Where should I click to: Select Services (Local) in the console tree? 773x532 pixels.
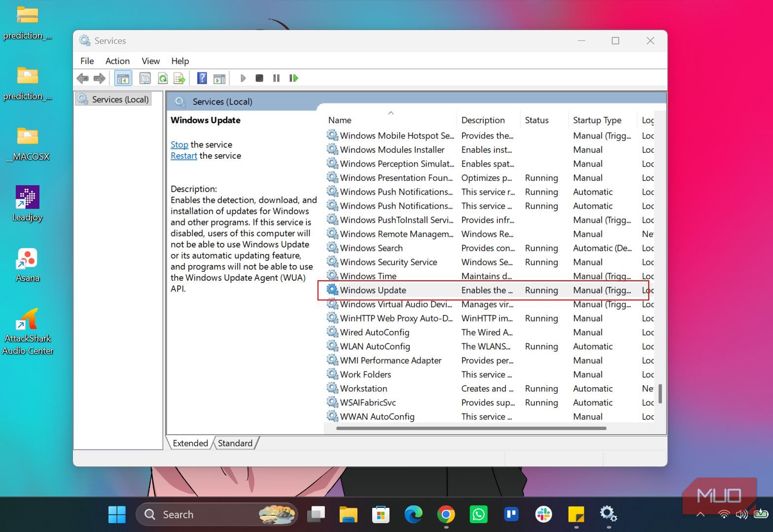point(113,99)
